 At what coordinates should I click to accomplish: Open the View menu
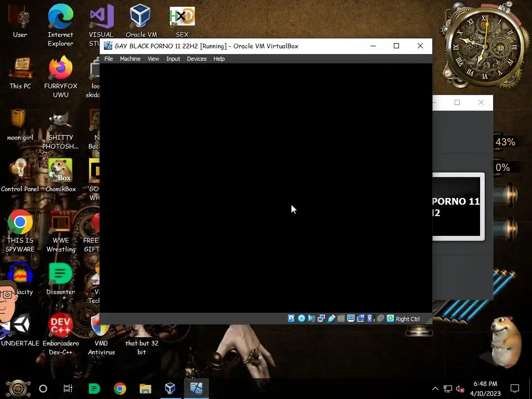[153, 59]
